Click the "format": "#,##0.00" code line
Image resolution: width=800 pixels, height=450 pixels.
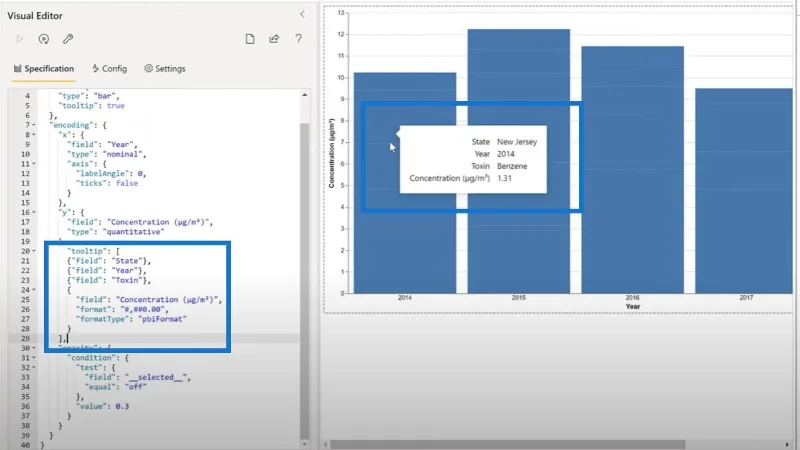click(122, 309)
